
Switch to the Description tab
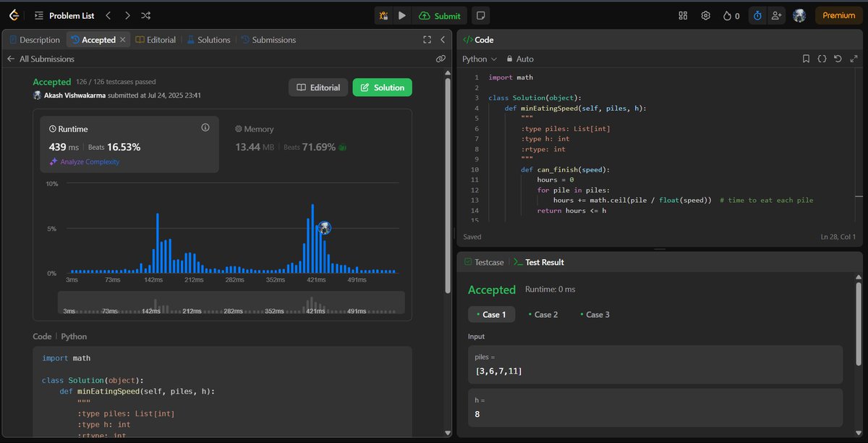click(x=34, y=40)
